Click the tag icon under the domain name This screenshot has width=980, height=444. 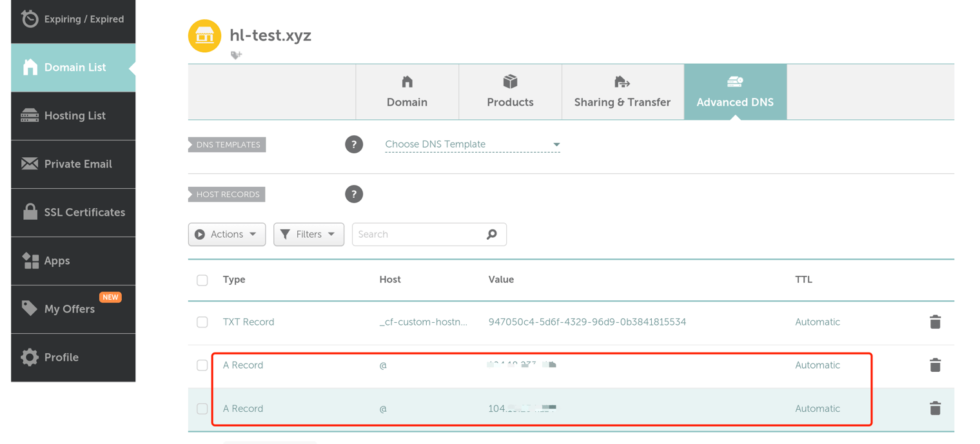(236, 55)
